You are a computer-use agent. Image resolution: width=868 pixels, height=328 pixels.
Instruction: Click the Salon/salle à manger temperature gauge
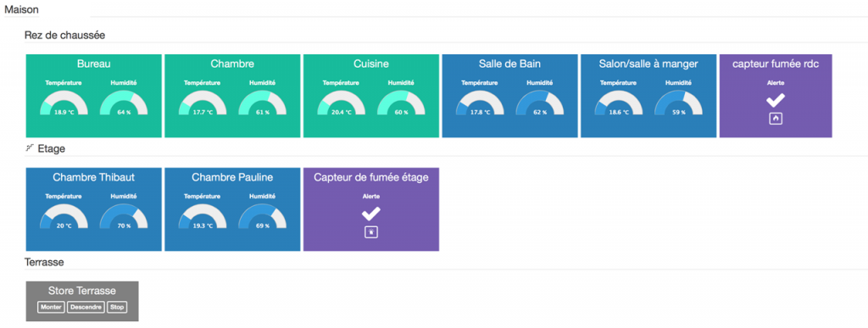618,103
